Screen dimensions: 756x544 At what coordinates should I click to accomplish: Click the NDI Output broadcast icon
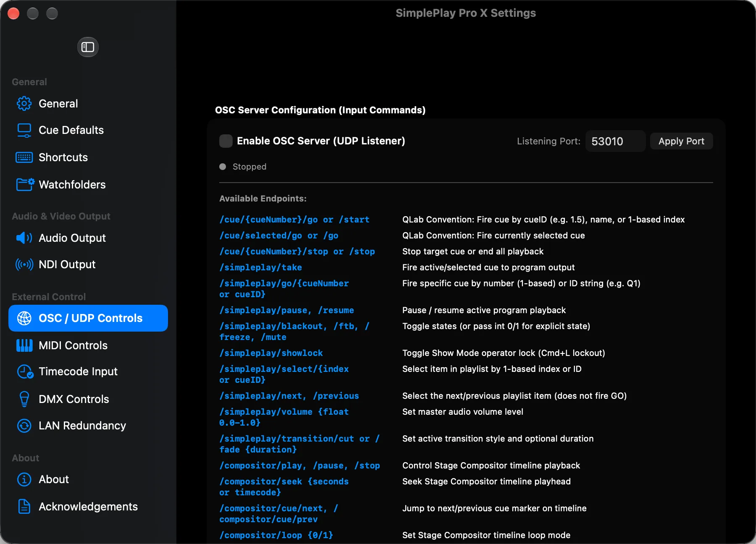pos(24,264)
